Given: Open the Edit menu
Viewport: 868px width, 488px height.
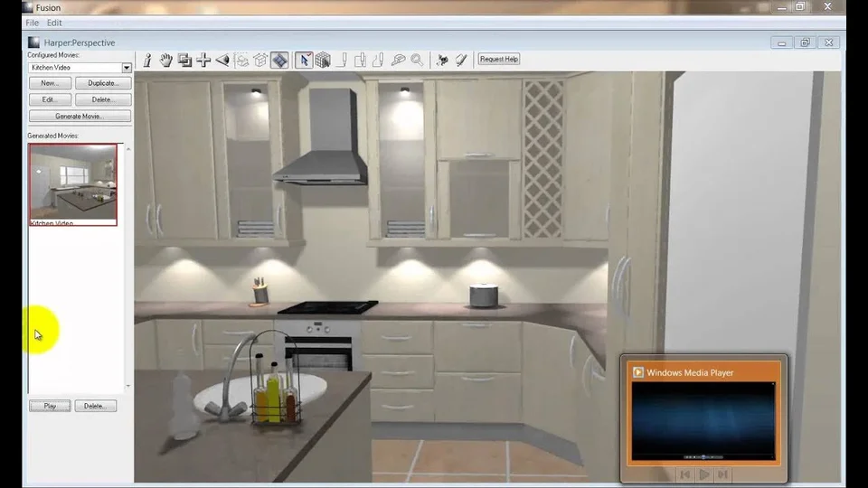Looking at the screenshot, I should 54,23.
